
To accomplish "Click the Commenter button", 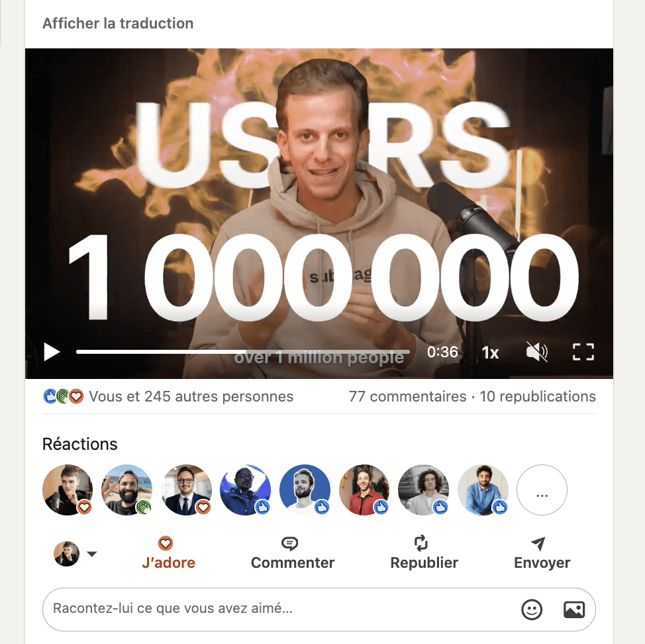I will (293, 553).
